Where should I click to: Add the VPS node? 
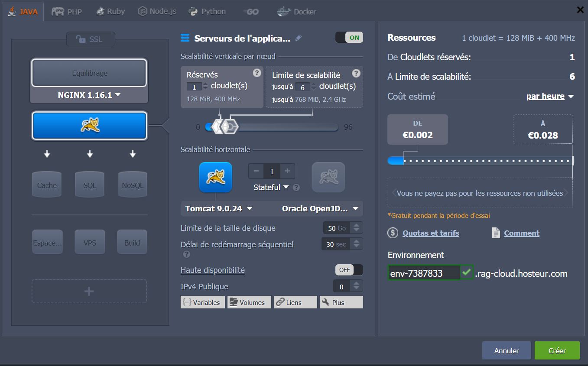[90, 243]
